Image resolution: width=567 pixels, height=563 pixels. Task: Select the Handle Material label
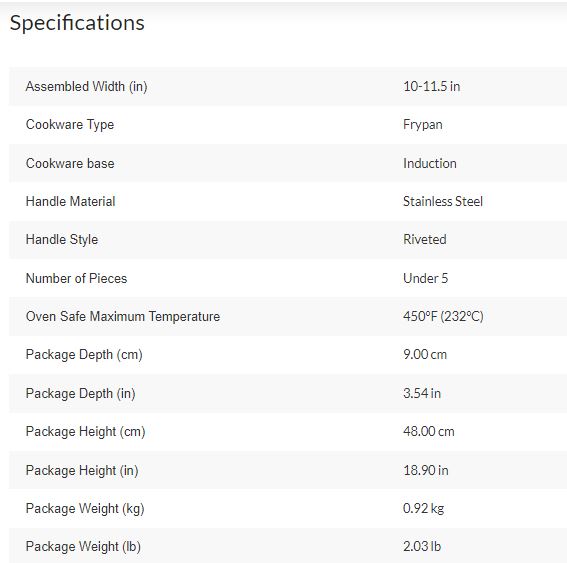(71, 201)
